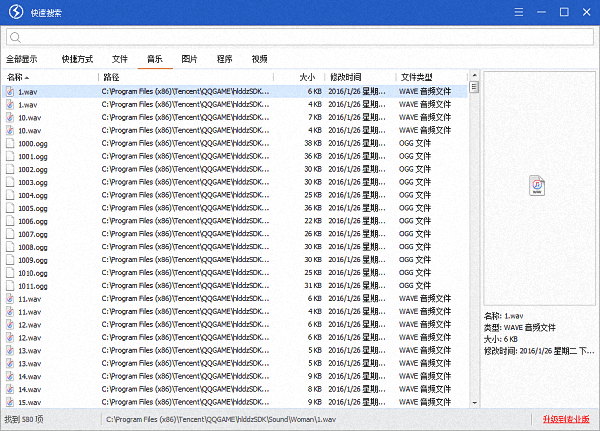This screenshot has width=600, height=431.
Task: Focus the search input field at the top
Action: [300, 37]
